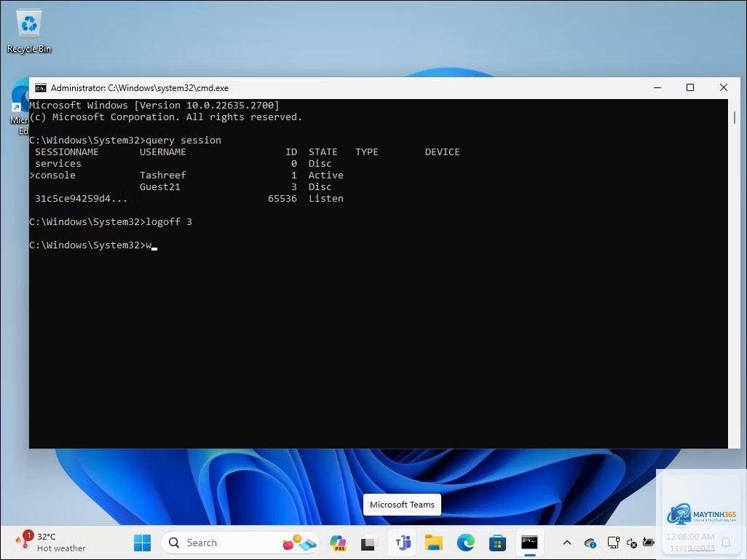The height and width of the screenshot is (560, 747).
Task: Click the Microsoft Corporation copyright line
Action: 166,117
